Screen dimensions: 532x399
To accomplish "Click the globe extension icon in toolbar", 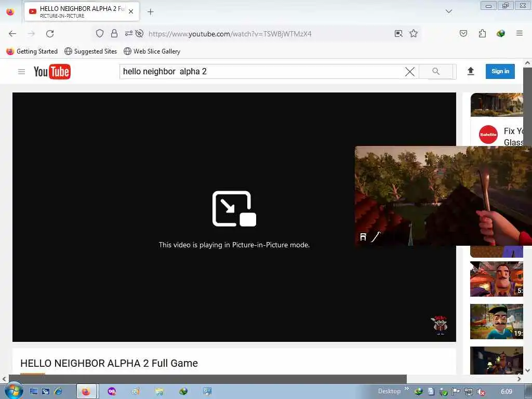I will (x=500, y=33).
